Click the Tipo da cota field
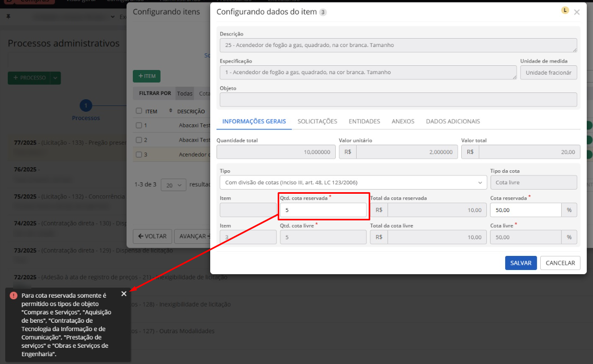Viewport: 593px width, 364px height. point(533,182)
